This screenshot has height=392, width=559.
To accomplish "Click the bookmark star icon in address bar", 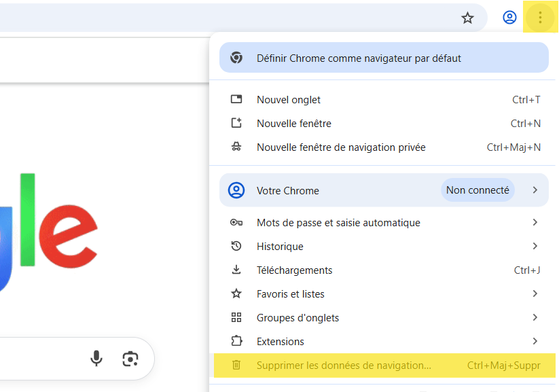I will tap(467, 18).
